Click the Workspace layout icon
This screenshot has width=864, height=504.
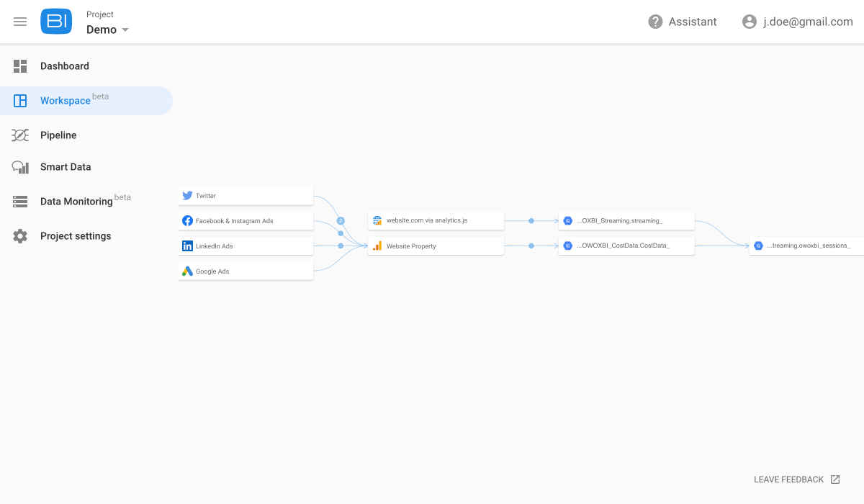(x=20, y=101)
